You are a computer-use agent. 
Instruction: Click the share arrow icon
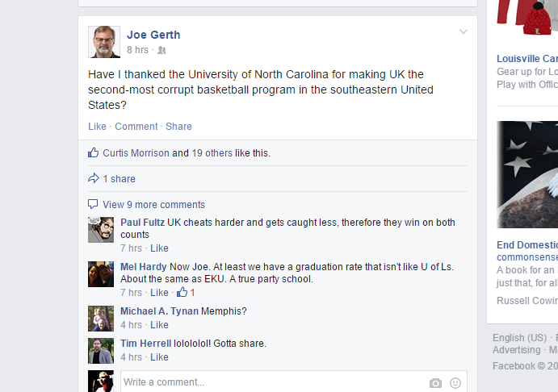tap(93, 178)
